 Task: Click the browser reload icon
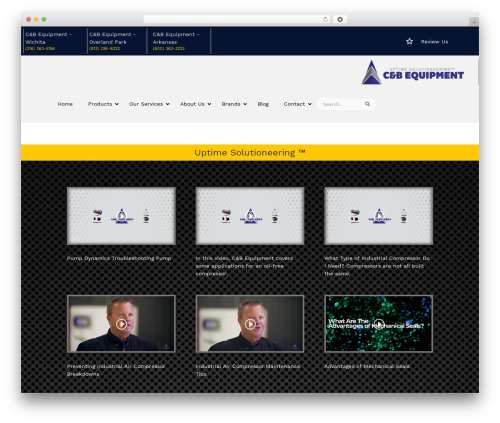click(325, 19)
